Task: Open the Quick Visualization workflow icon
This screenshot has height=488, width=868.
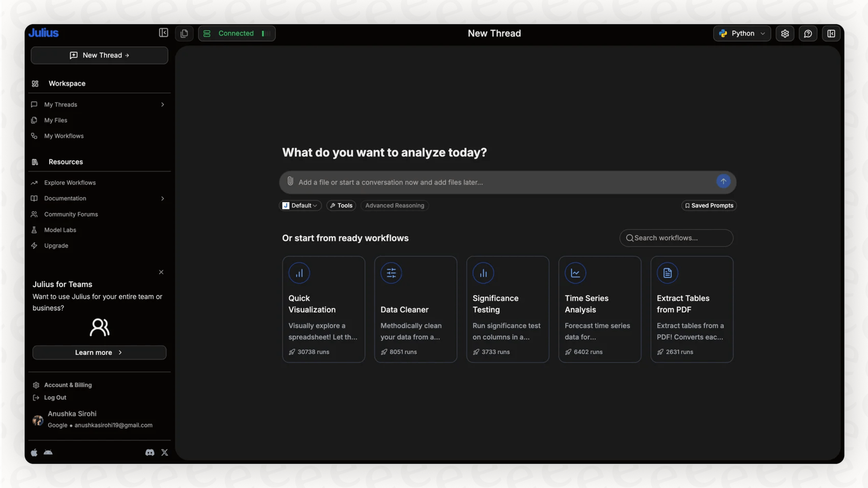Action: (x=299, y=273)
